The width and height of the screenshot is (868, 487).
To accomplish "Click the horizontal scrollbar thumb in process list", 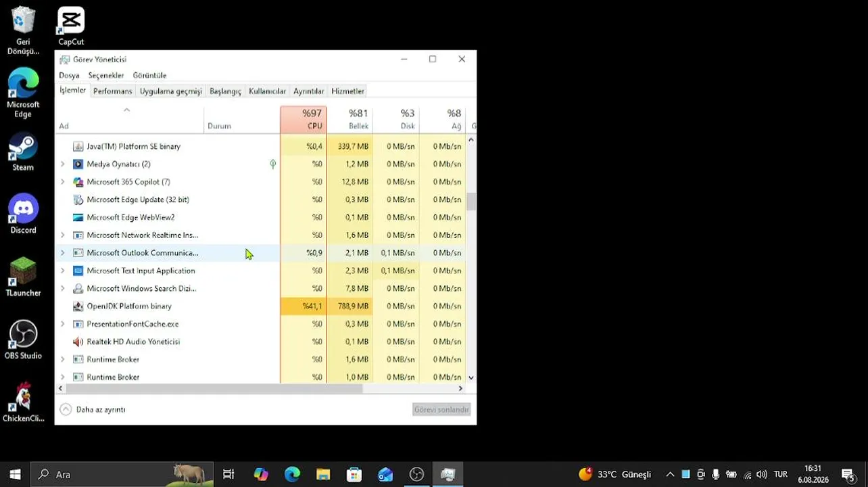I will tap(214, 388).
